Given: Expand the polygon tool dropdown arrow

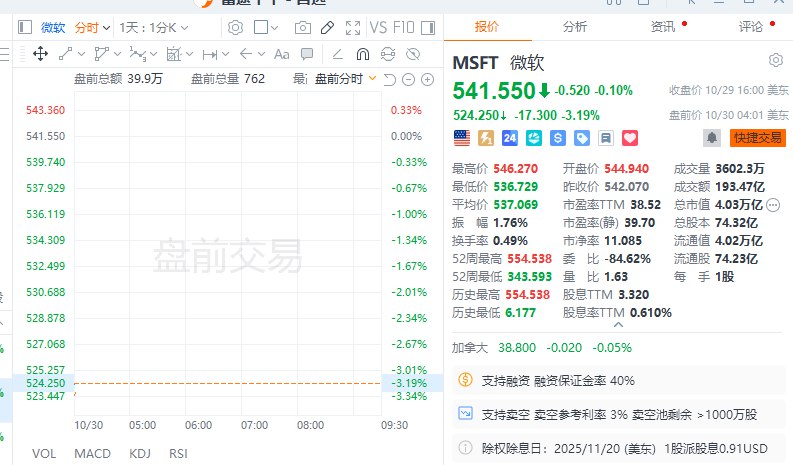Looking at the screenshot, I should coord(117,54).
